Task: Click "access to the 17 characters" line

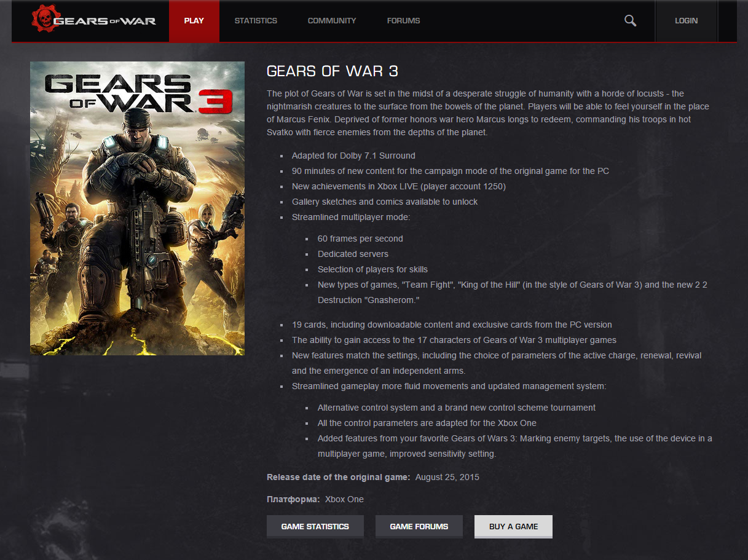Action: click(x=454, y=340)
